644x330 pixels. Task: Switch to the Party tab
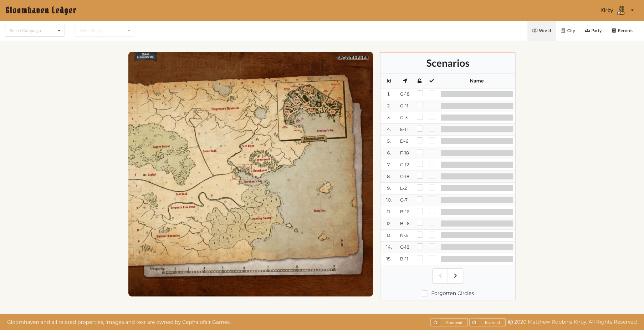pos(593,31)
